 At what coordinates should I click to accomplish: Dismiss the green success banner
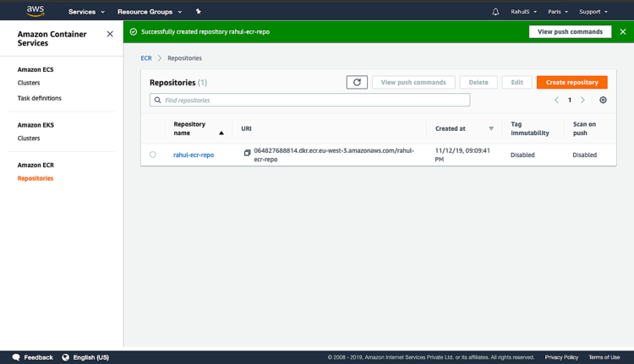pyautogui.click(x=623, y=31)
